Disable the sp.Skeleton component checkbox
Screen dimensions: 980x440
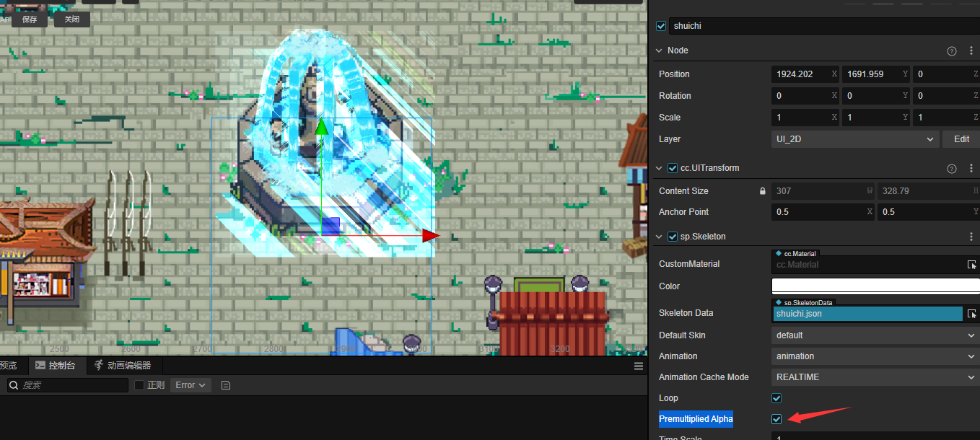(x=673, y=237)
